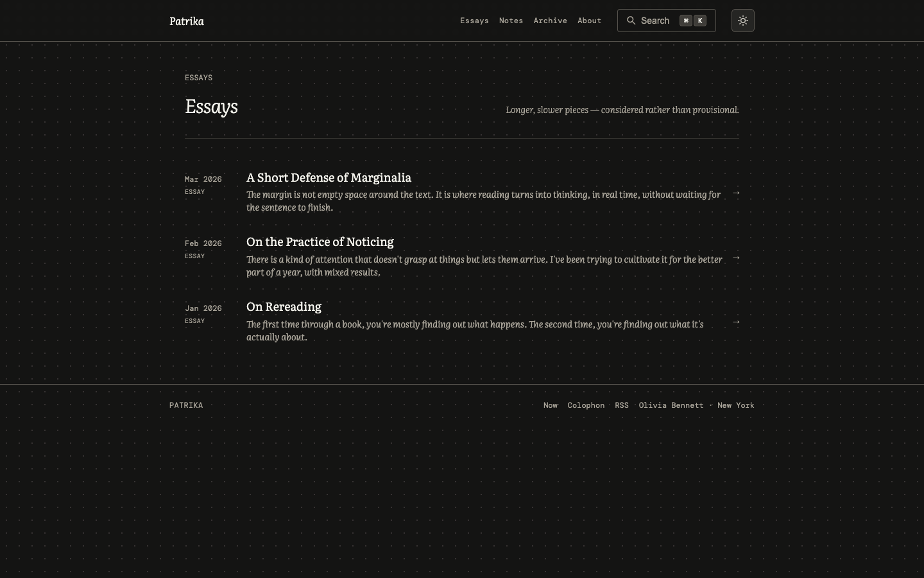This screenshot has height=578, width=924.
Task: Open the Now footer link
Action: pos(551,405)
